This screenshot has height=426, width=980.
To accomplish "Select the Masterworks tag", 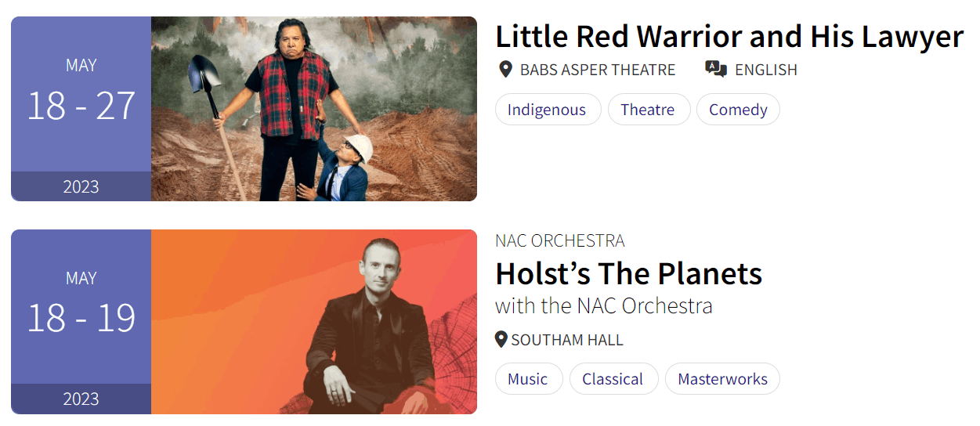I will pos(722,379).
